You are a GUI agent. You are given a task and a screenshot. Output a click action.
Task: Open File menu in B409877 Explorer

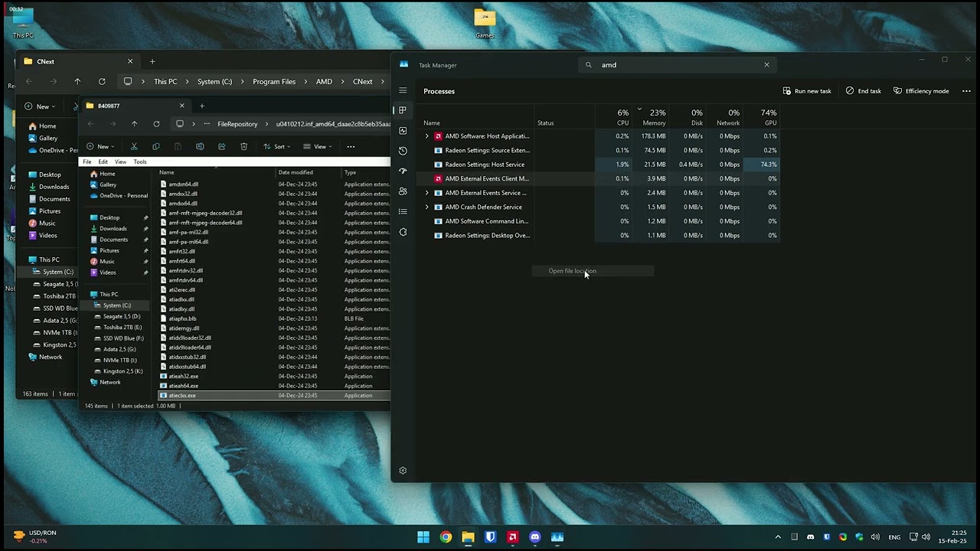[87, 161]
